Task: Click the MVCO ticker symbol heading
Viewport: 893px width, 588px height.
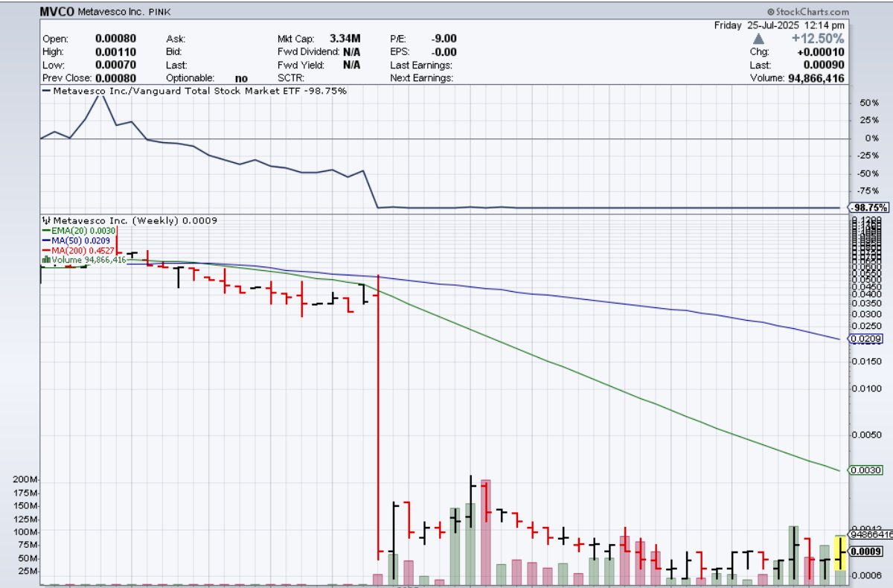Action: point(57,13)
